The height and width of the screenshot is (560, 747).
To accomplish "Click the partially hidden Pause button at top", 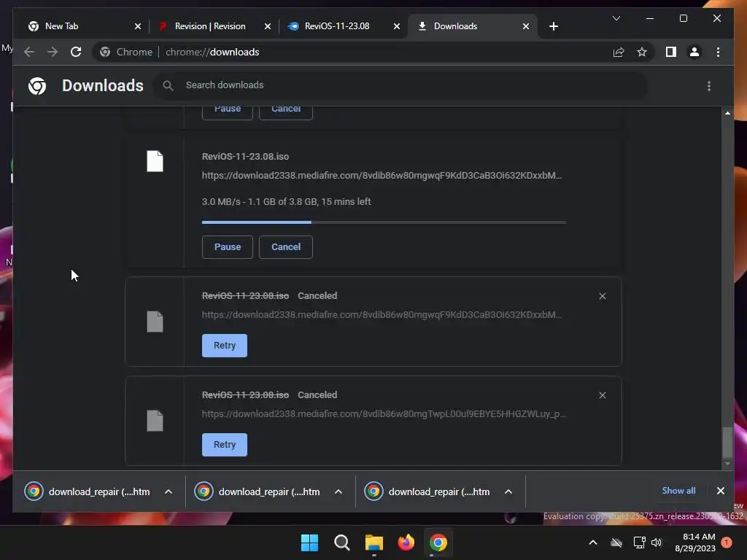I will coord(228,112).
